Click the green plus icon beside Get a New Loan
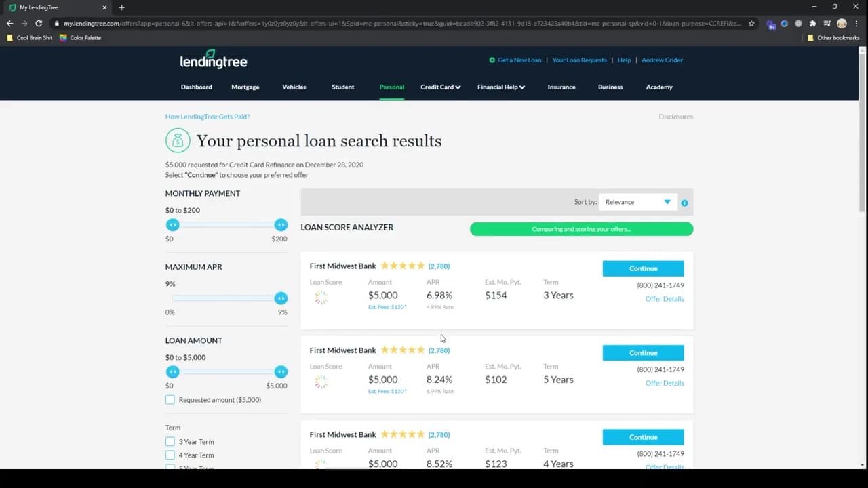The width and height of the screenshot is (868, 488). tap(494, 60)
